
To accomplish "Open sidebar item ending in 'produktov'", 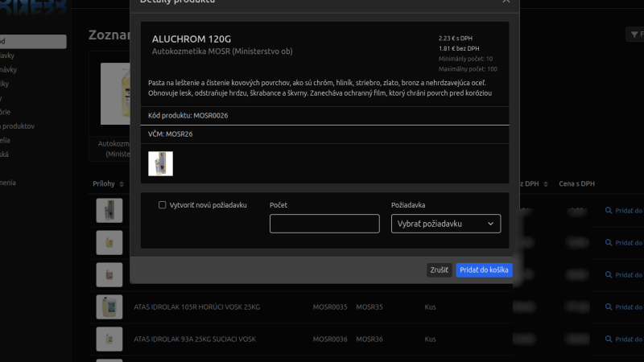I will pos(17,126).
